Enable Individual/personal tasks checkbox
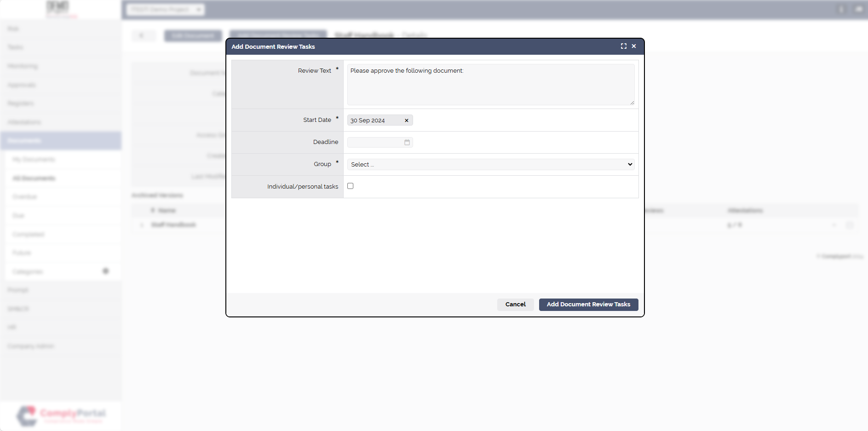The width and height of the screenshot is (868, 431). tap(350, 186)
